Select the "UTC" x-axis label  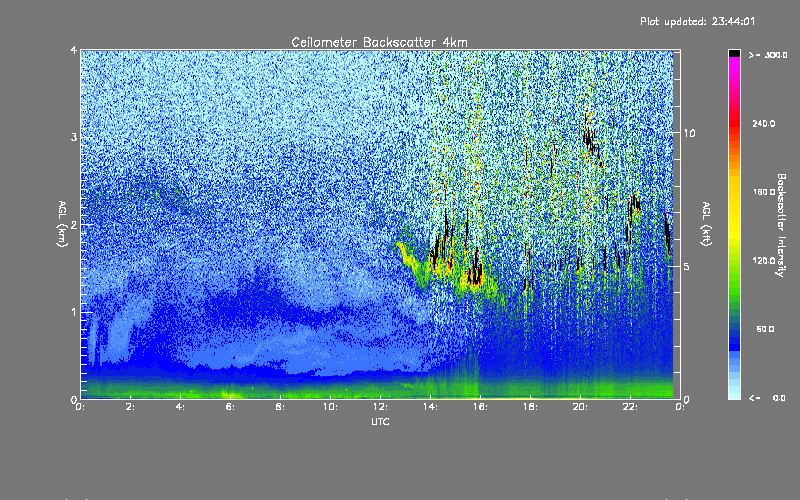click(x=380, y=421)
